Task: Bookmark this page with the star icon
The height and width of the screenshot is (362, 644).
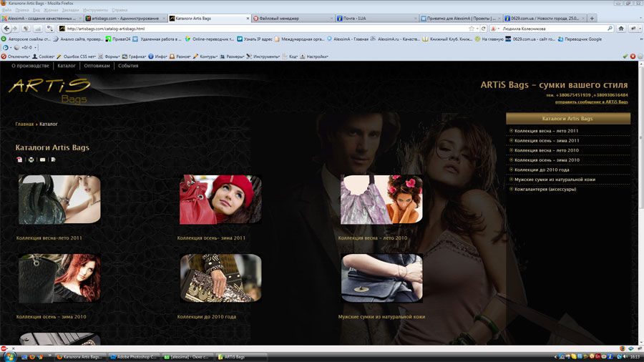Action: point(472,29)
